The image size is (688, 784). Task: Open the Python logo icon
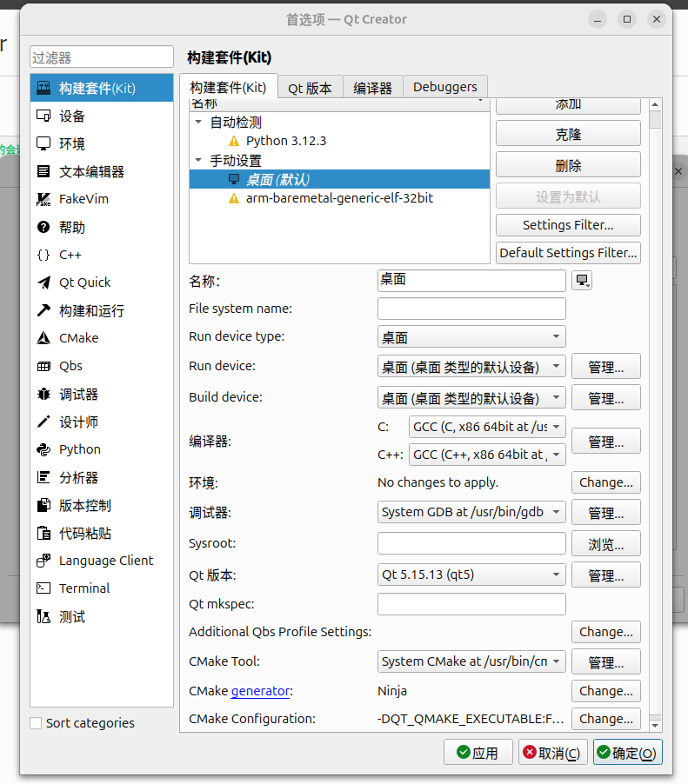43,449
